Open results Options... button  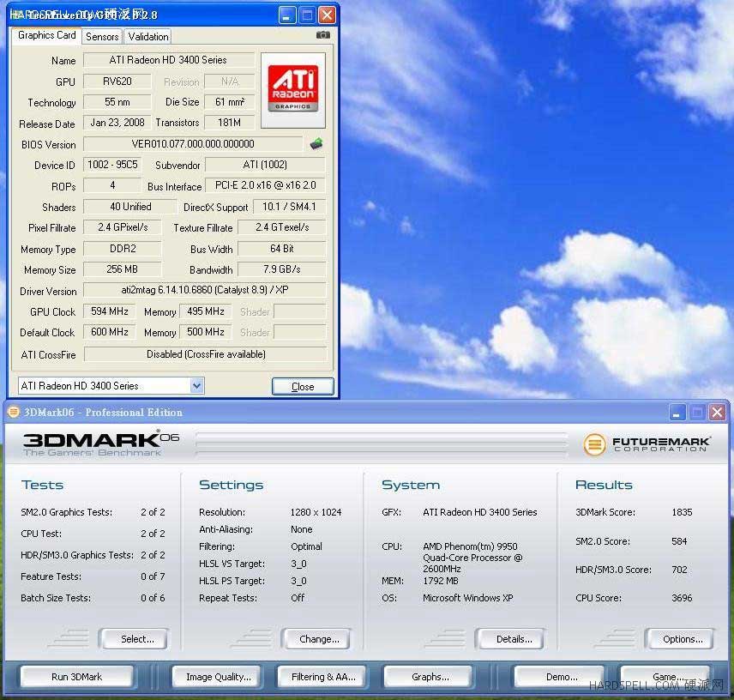(x=680, y=639)
